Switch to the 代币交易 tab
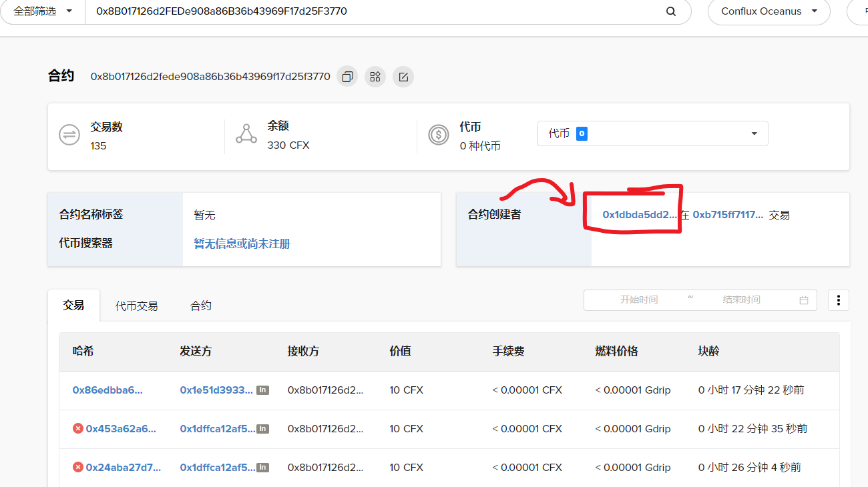 pos(137,306)
